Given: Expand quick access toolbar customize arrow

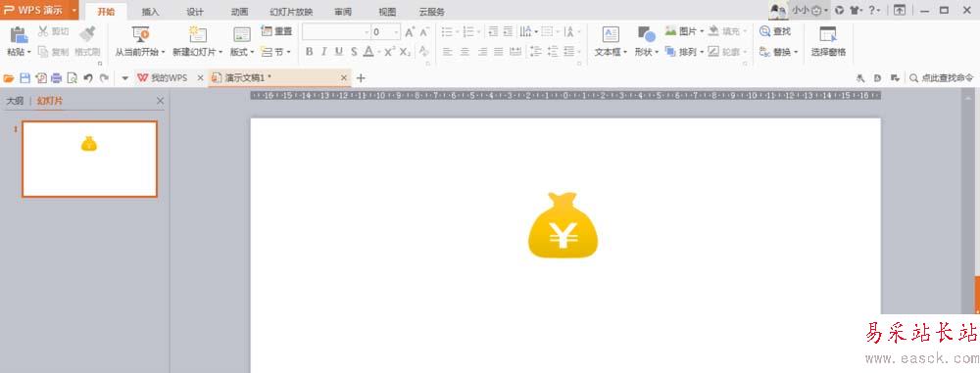Looking at the screenshot, I should (125, 78).
